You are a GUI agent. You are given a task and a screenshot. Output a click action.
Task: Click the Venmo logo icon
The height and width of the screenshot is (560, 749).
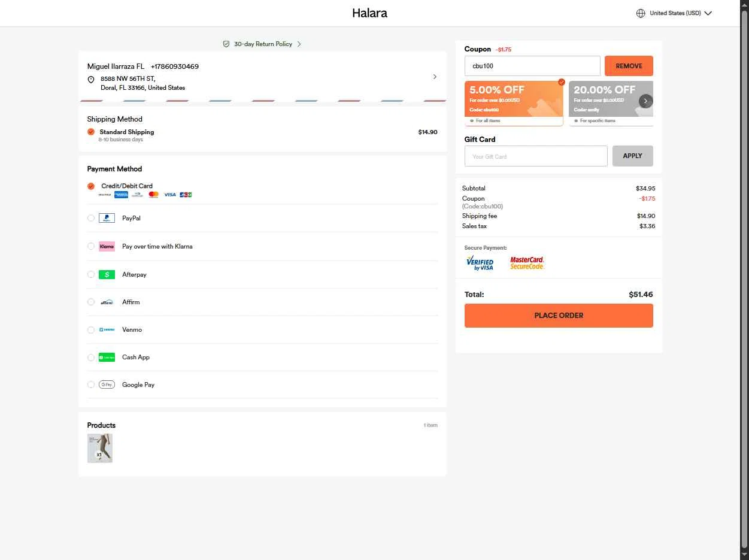[x=107, y=330]
